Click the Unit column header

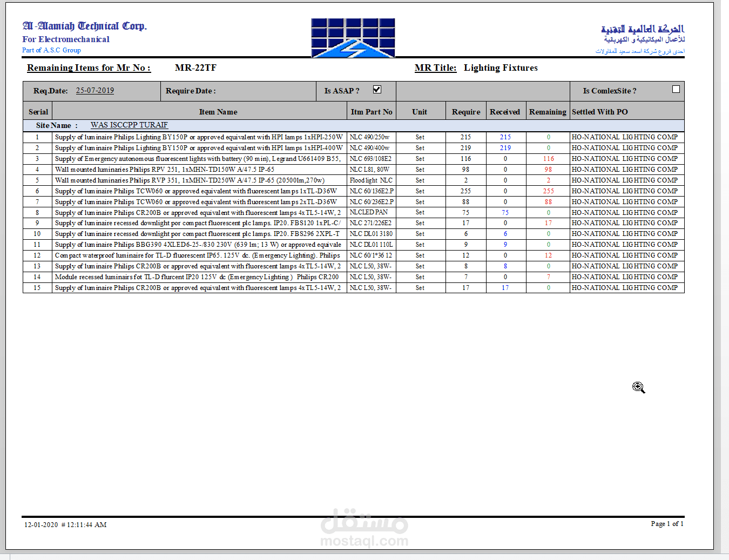pyautogui.click(x=420, y=112)
